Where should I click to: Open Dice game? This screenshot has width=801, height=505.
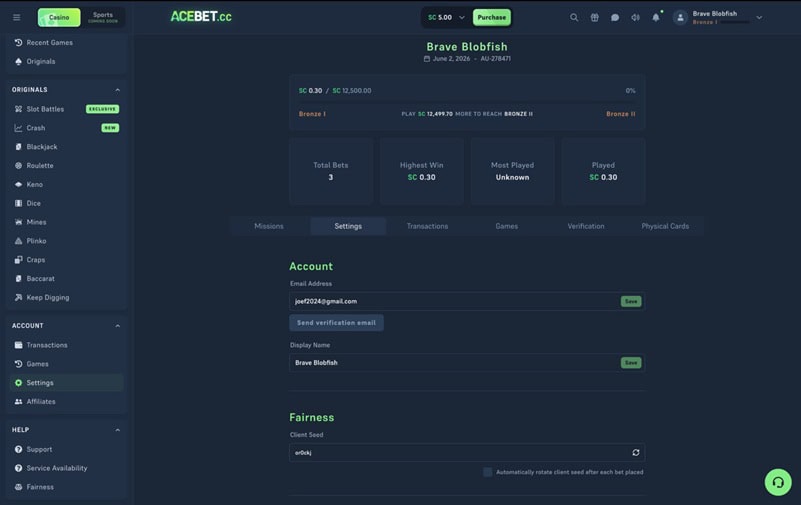pyautogui.click(x=66, y=203)
